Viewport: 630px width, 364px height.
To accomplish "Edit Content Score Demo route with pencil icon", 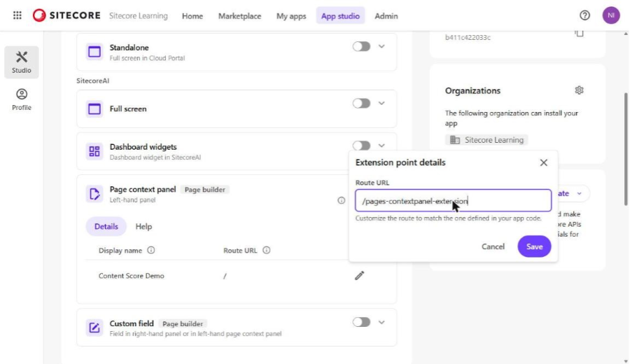I will tap(359, 276).
